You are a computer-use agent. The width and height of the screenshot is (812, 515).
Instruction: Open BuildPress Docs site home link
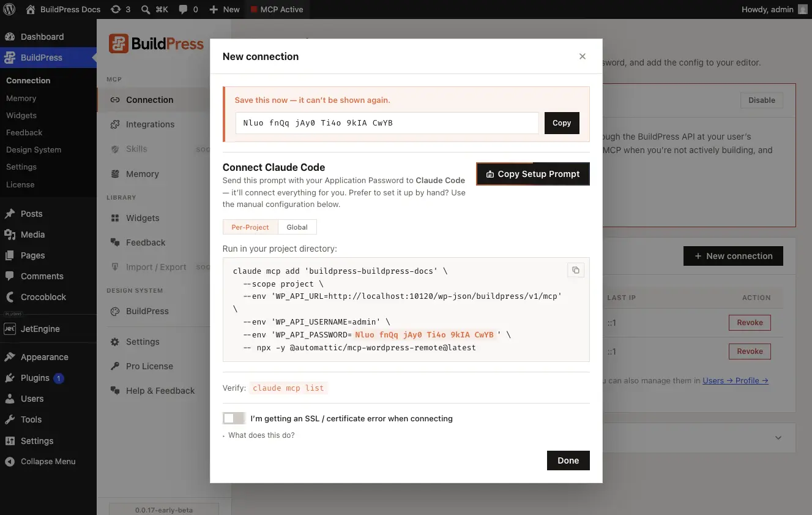pyautogui.click(x=63, y=9)
